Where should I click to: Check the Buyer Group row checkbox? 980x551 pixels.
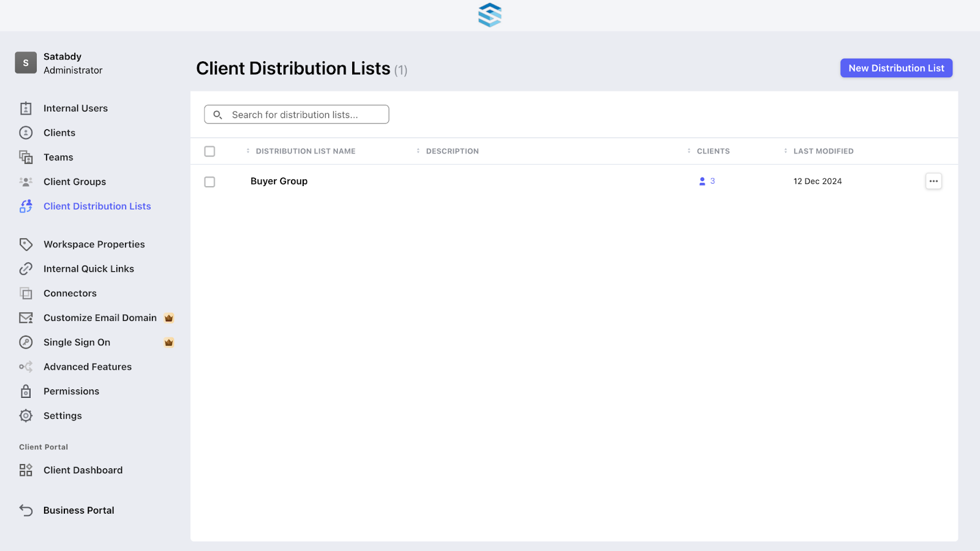point(209,182)
